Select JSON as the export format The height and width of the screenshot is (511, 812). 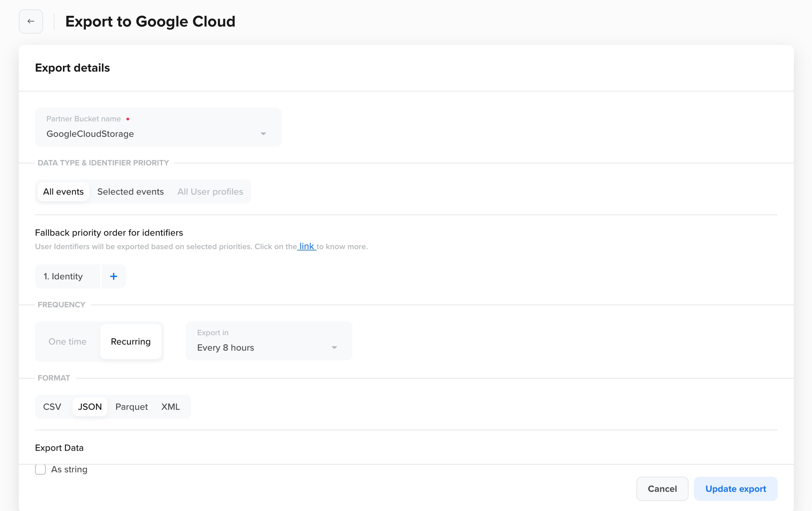pyautogui.click(x=89, y=406)
